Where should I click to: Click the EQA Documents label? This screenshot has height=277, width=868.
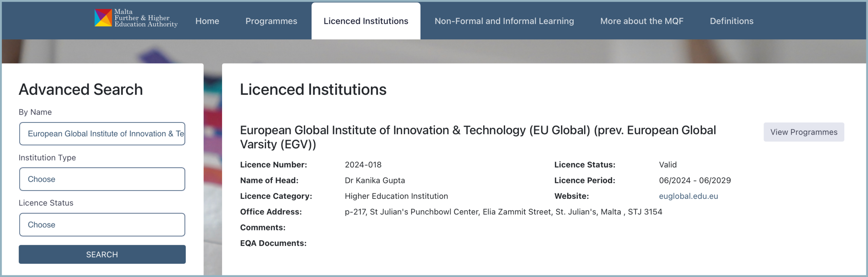click(273, 243)
